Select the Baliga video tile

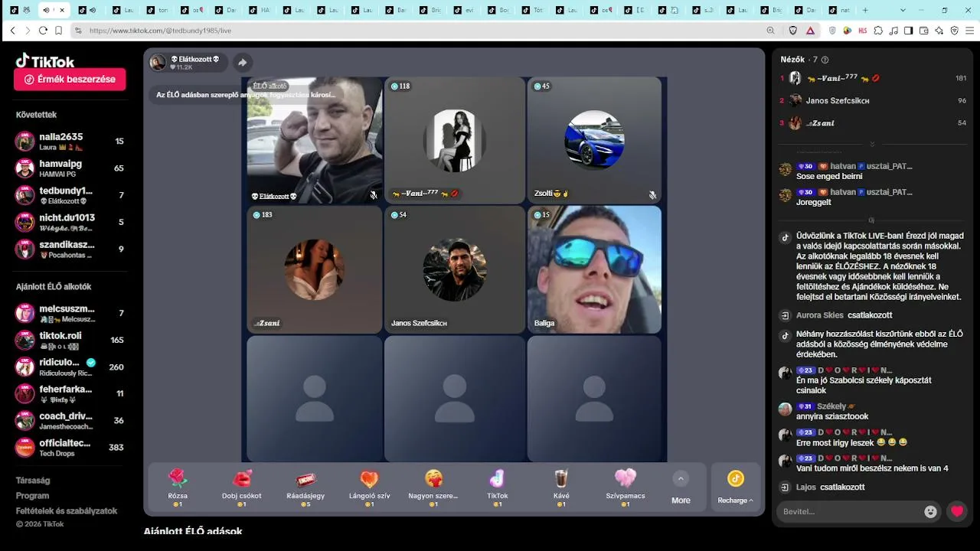pyautogui.click(x=594, y=269)
